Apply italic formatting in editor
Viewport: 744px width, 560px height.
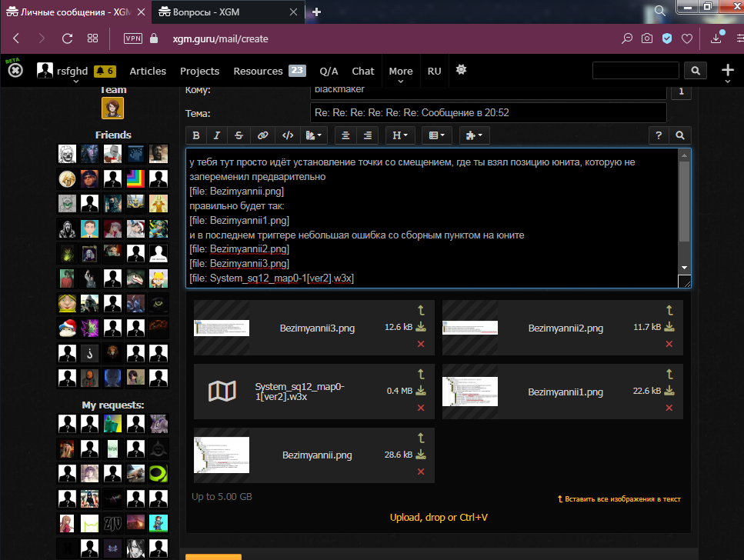(x=217, y=135)
